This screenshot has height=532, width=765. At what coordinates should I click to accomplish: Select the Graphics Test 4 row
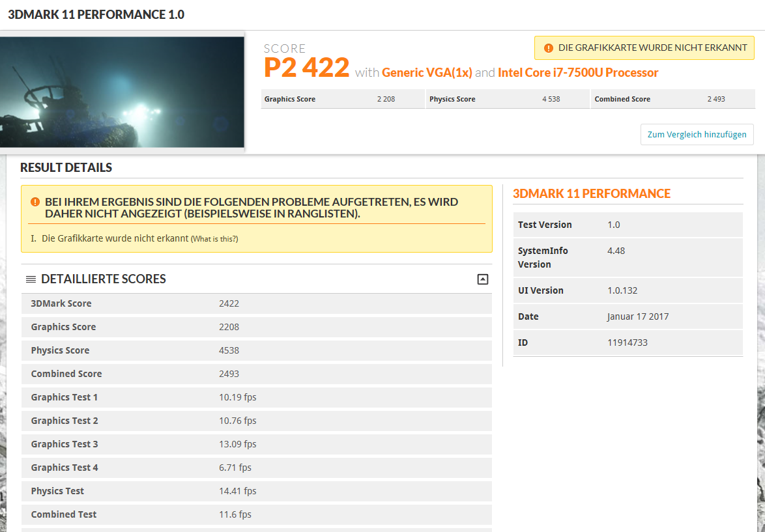(256, 468)
